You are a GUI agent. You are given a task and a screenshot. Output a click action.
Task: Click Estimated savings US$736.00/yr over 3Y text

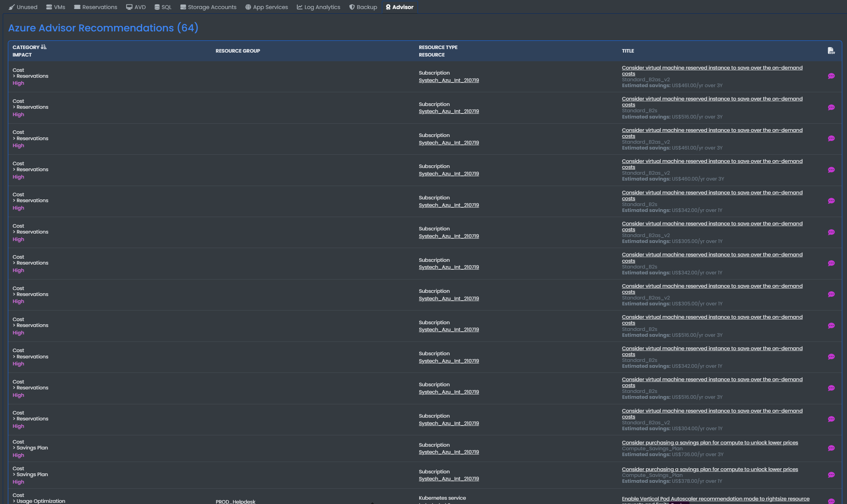tap(672, 454)
